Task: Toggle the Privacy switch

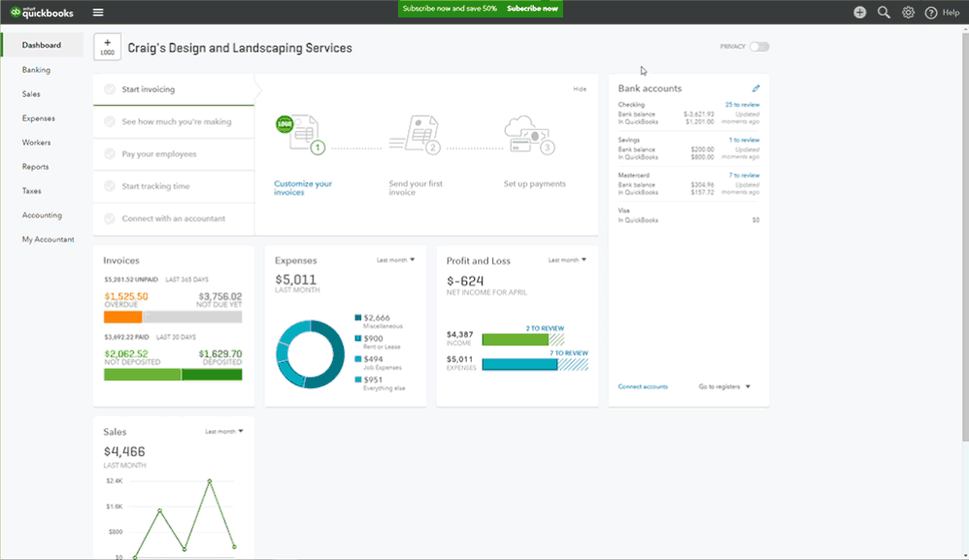Action: click(759, 47)
